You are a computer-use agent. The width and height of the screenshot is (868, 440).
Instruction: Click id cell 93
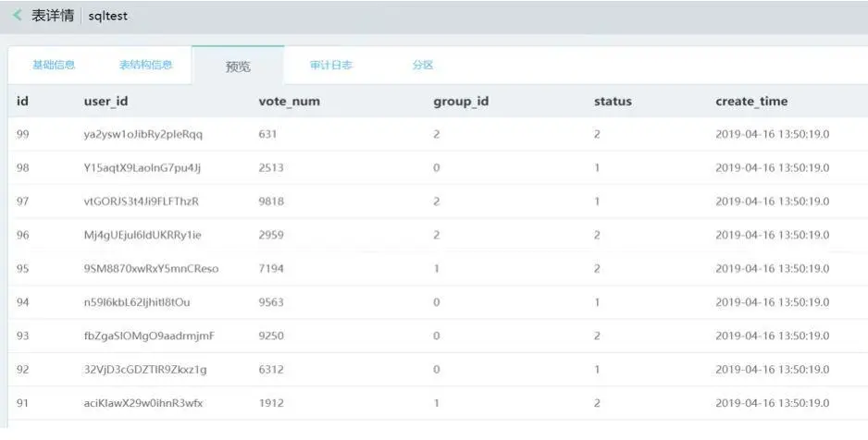click(23, 336)
